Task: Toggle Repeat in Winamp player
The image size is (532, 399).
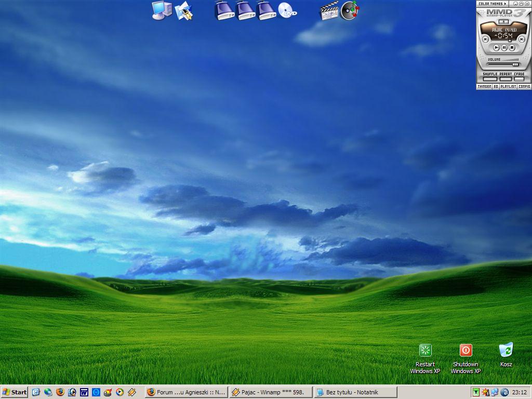Action: pos(505,79)
